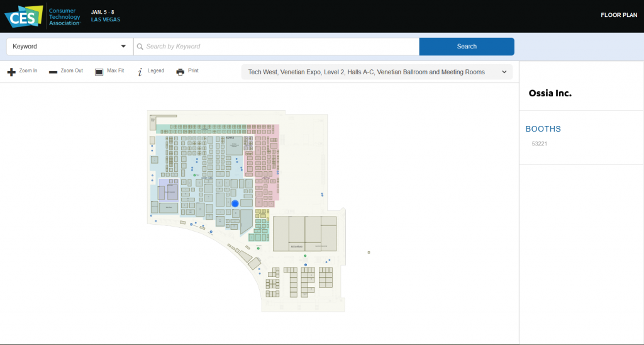Click the Print printer icon
This screenshot has width=644, height=345.
[x=180, y=72]
